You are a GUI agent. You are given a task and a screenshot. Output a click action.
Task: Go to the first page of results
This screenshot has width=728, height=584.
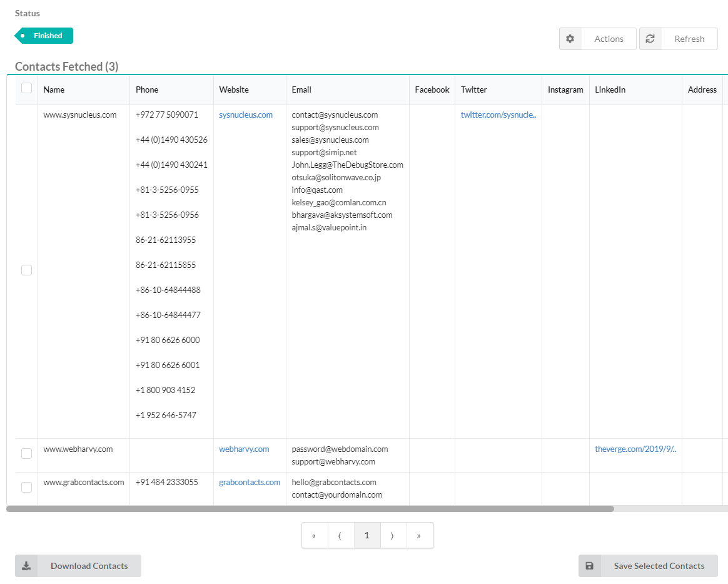[x=314, y=536]
